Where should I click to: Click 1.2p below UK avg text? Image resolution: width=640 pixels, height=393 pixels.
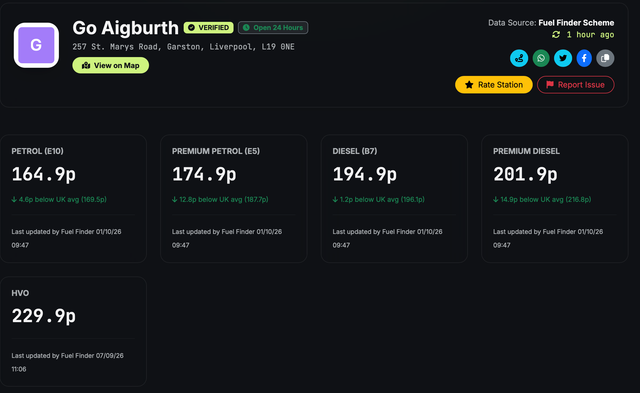coord(378,200)
